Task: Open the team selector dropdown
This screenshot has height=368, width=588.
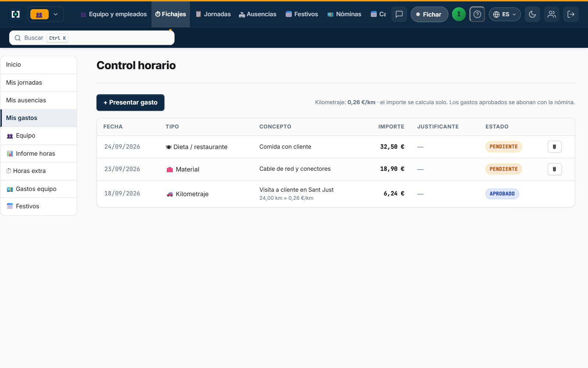Action: click(46, 14)
